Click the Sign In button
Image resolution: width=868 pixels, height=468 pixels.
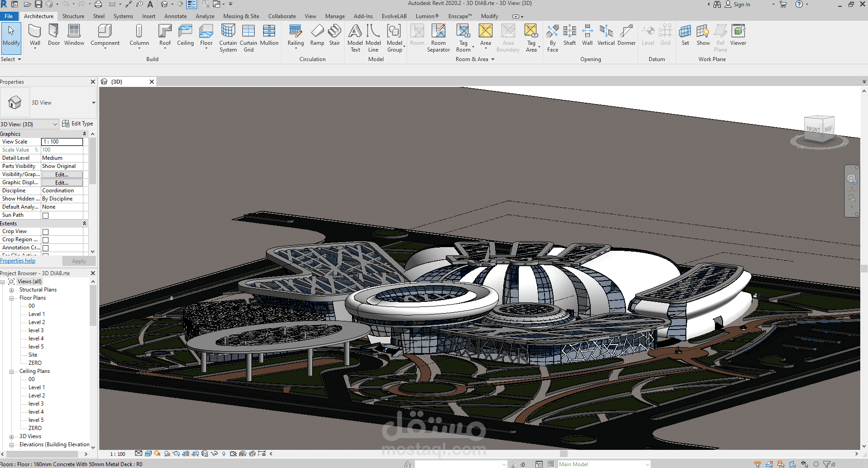point(738,5)
